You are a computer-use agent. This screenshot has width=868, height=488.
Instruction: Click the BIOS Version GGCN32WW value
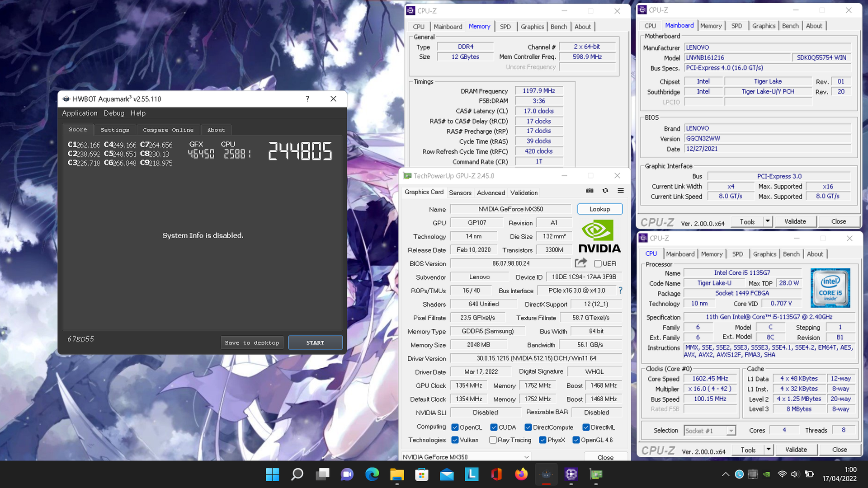[767, 139]
